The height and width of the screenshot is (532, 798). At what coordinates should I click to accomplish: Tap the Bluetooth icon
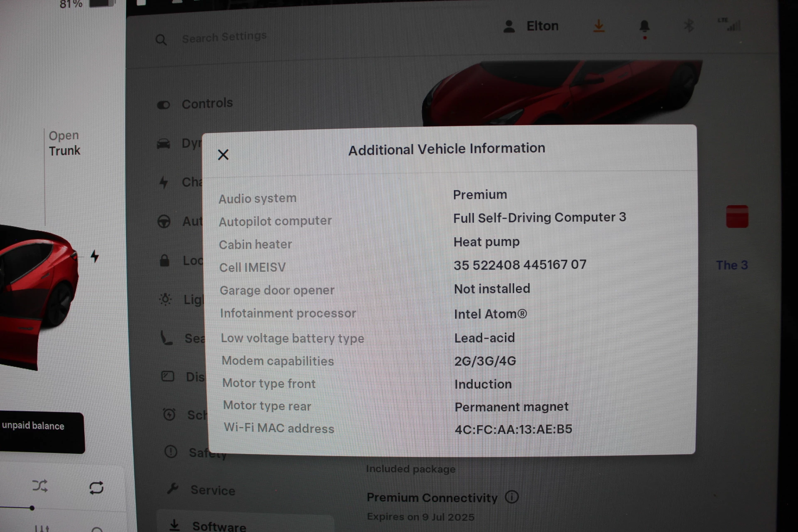click(689, 25)
